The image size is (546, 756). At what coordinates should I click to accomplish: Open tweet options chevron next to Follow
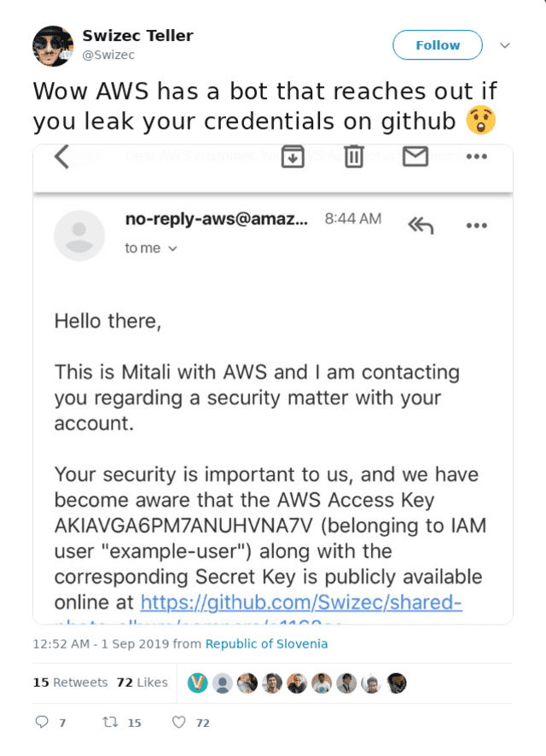504,45
